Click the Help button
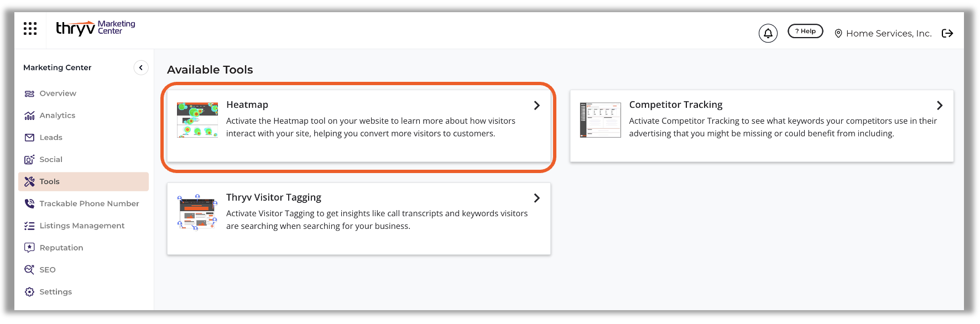 pos(805,32)
